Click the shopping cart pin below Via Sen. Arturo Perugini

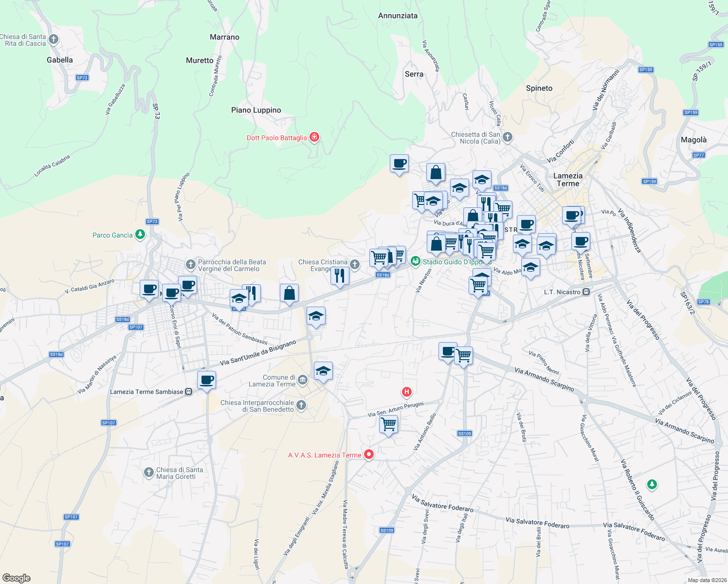pyautogui.click(x=389, y=424)
